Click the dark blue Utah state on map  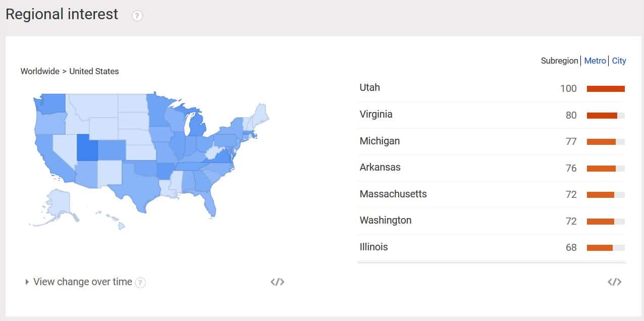(x=87, y=147)
